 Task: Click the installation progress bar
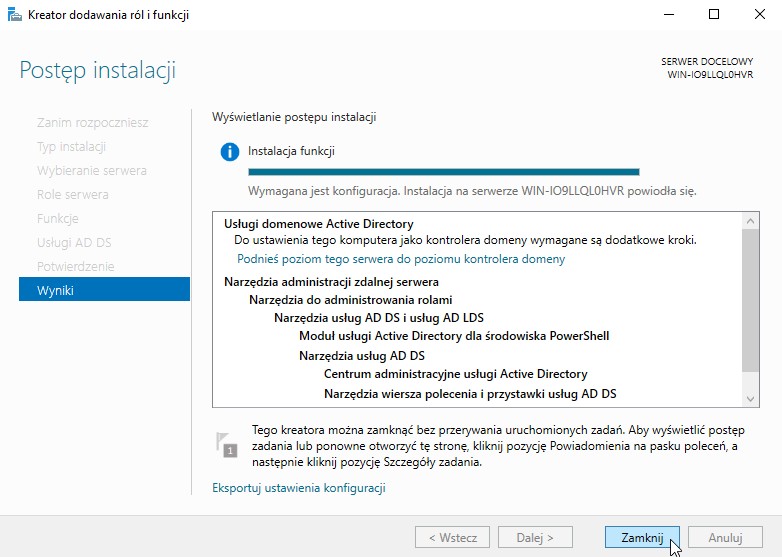tap(443, 172)
